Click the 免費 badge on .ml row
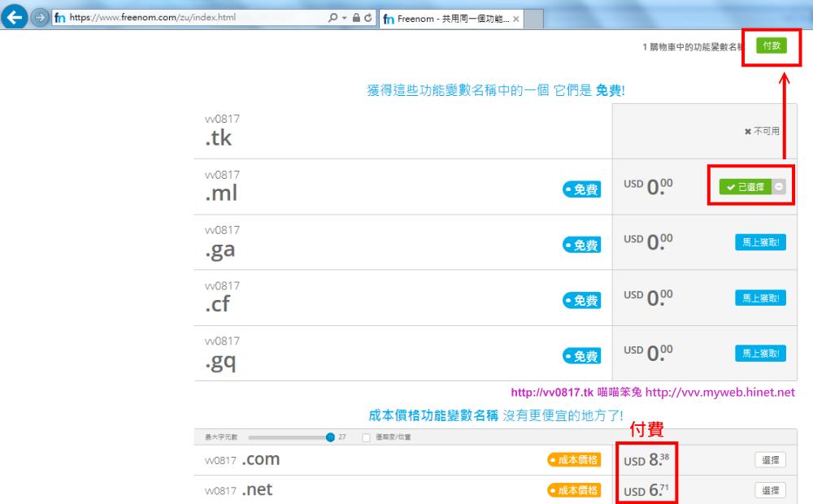 tap(582, 189)
